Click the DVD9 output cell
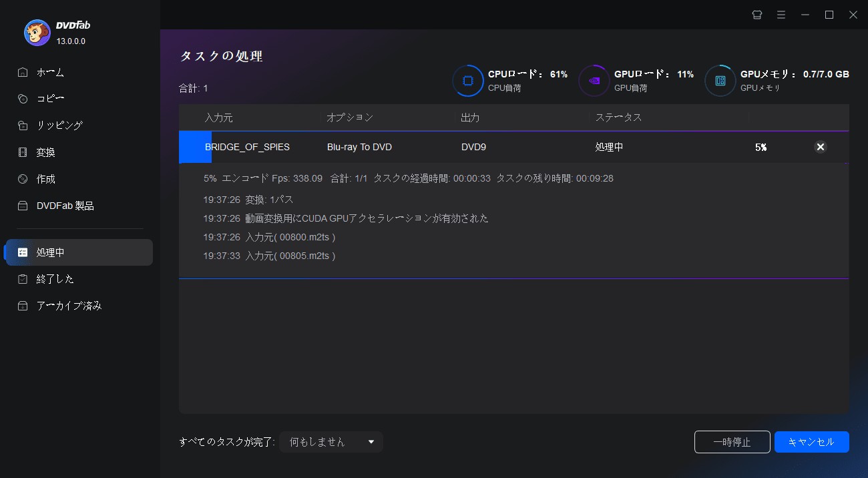The image size is (868, 478). [x=473, y=147]
